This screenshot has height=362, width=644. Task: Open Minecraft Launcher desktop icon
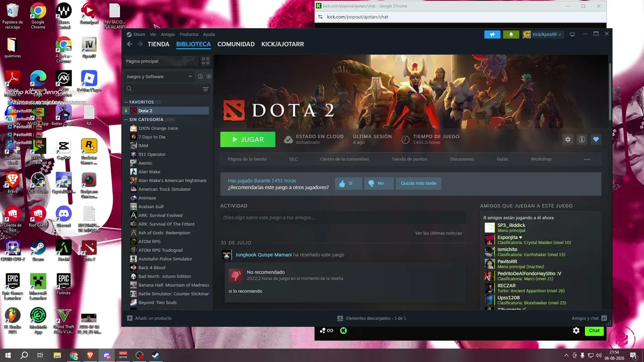tap(38, 287)
